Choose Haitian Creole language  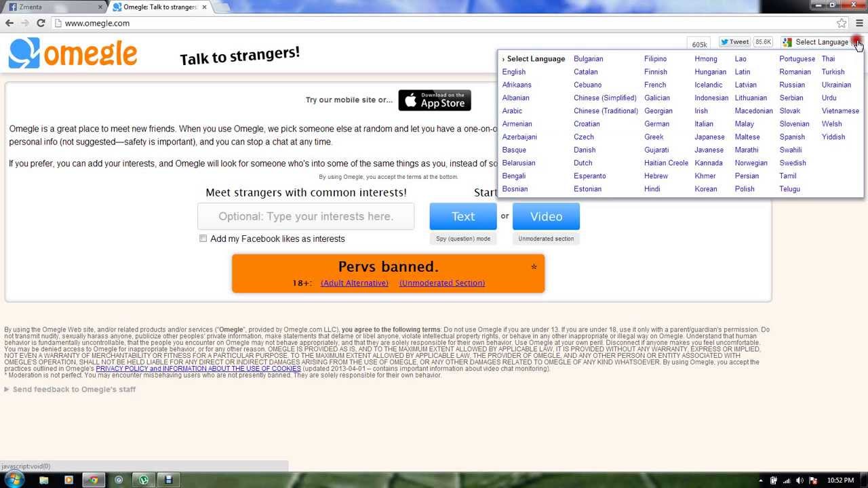(x=666, y=163)
